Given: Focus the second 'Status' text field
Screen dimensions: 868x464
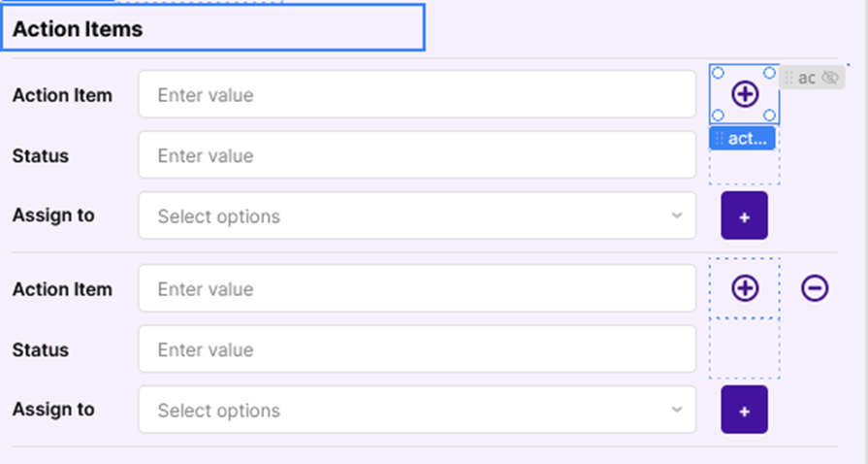Looking at the screenshot, I should pos(417,349).
